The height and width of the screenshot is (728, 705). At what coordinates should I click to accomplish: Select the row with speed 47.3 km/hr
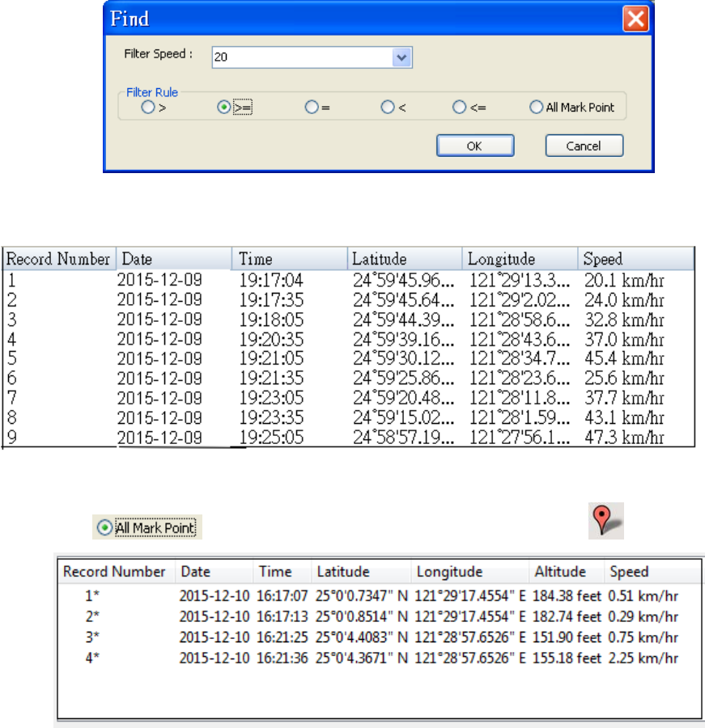(349, 437)
